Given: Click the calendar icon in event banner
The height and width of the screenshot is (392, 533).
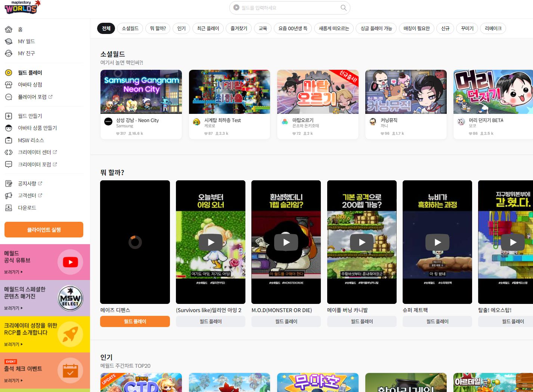Looking at the screenshot, I should pyautogui.click(x=70, y=370).
